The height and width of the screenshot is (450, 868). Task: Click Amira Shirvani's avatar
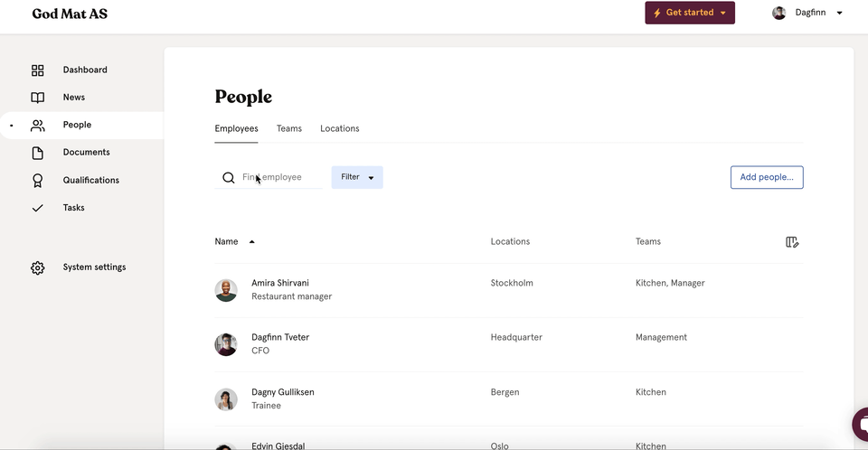[x=226, y=290]
